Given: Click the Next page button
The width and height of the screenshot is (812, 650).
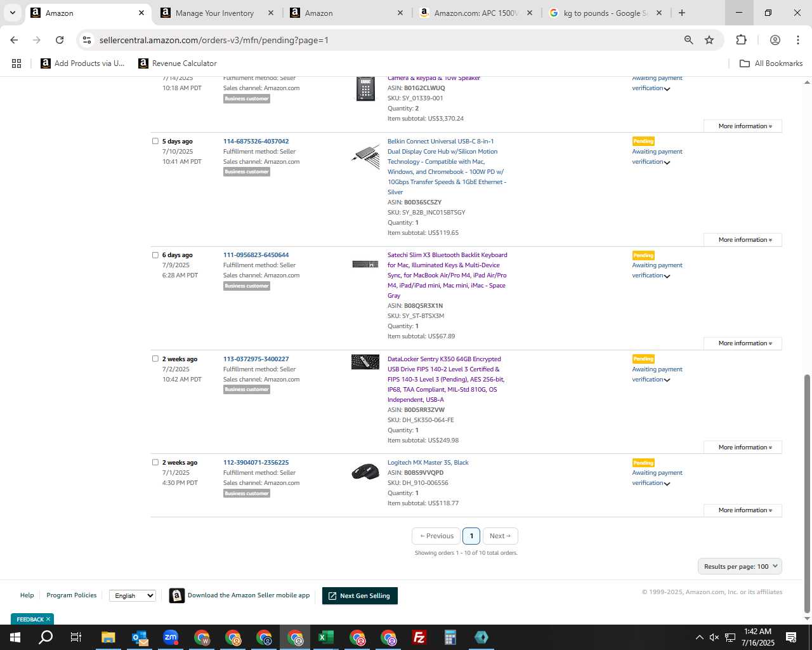Looking at the screenshot, I should [x=500, y=536].
